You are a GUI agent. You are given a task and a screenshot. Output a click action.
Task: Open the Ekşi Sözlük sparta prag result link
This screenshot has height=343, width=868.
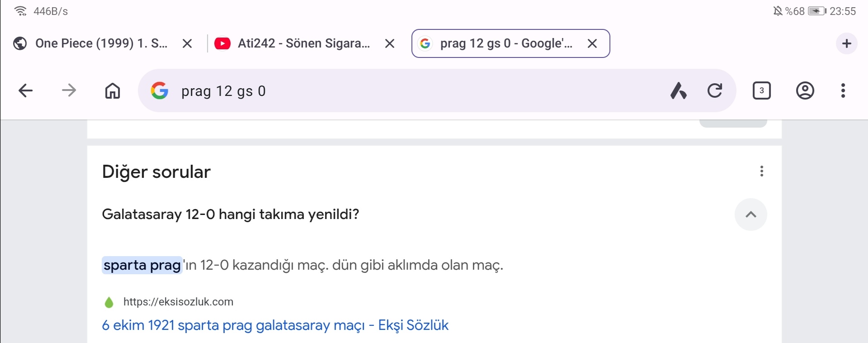tap(275, 325)
